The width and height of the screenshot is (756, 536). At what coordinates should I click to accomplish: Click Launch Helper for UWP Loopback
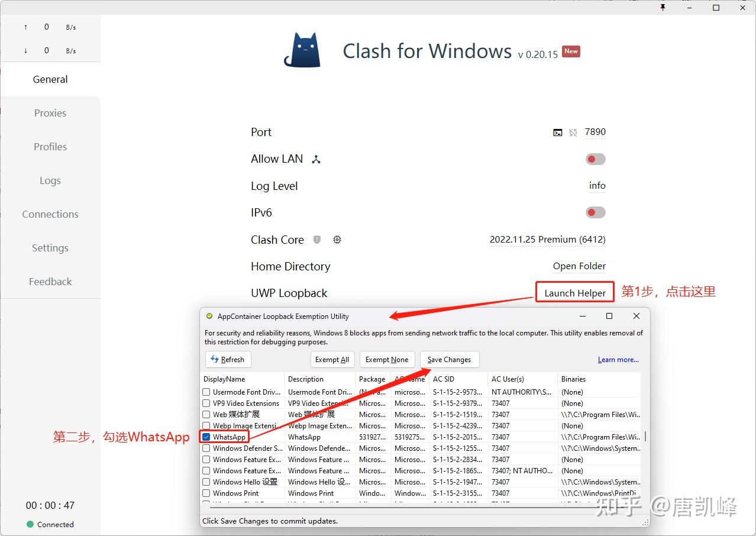[575, 293]
